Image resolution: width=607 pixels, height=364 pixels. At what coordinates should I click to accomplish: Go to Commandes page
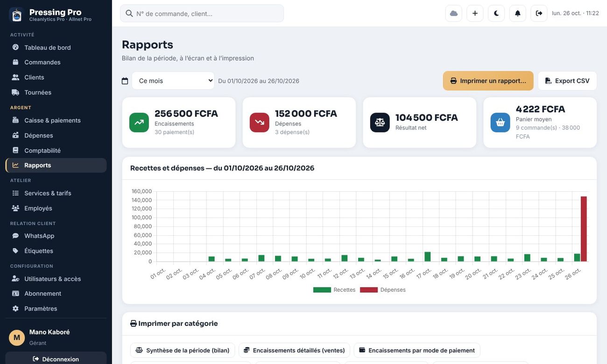point(56,62)
